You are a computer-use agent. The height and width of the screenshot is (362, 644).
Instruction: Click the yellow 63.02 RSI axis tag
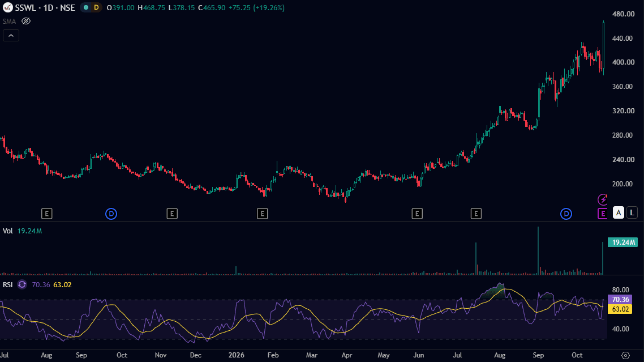(620, 309)
